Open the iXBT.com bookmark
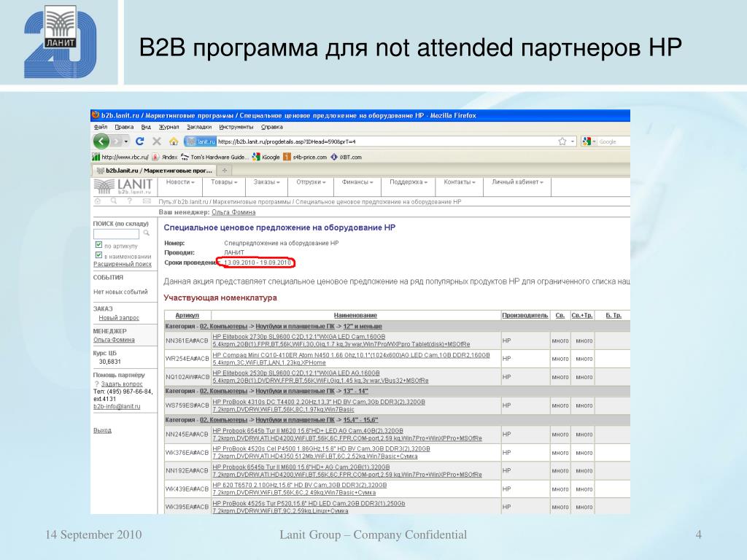Screen dimensions: 747x560 pos(346,157)
